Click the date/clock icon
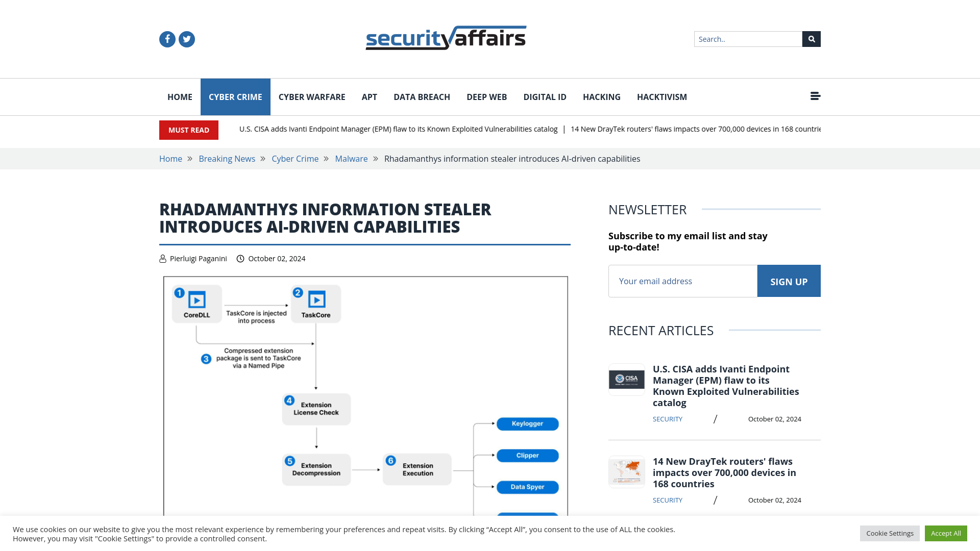The height and width of the screenshot is (551, 980). pos(239,258)
